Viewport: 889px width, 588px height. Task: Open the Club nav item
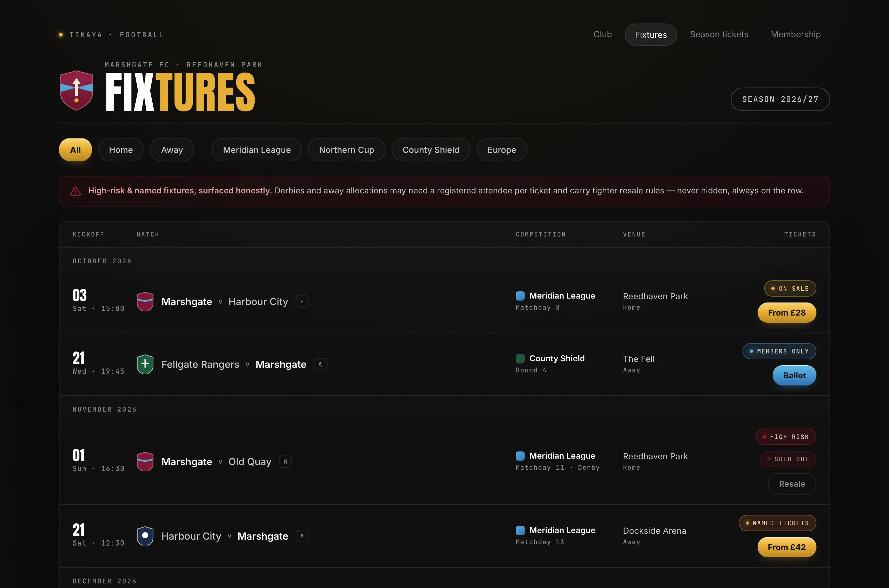pos(602,35)
